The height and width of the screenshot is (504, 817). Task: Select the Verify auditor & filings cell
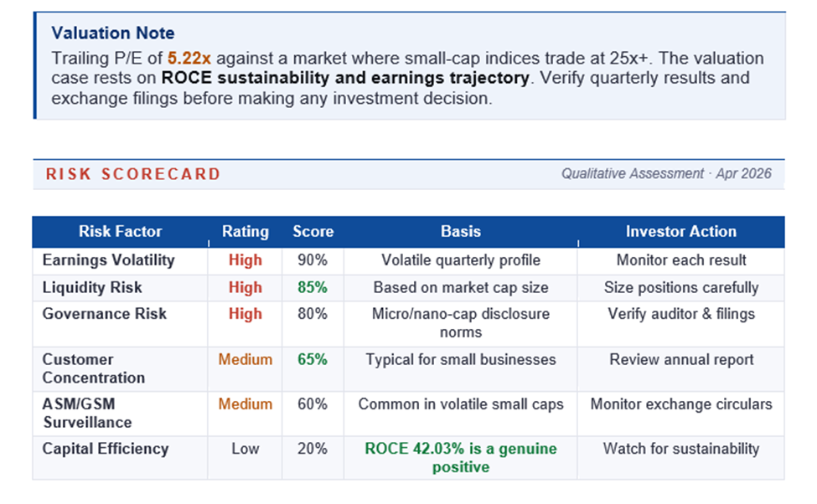click(x=680, y=314)
